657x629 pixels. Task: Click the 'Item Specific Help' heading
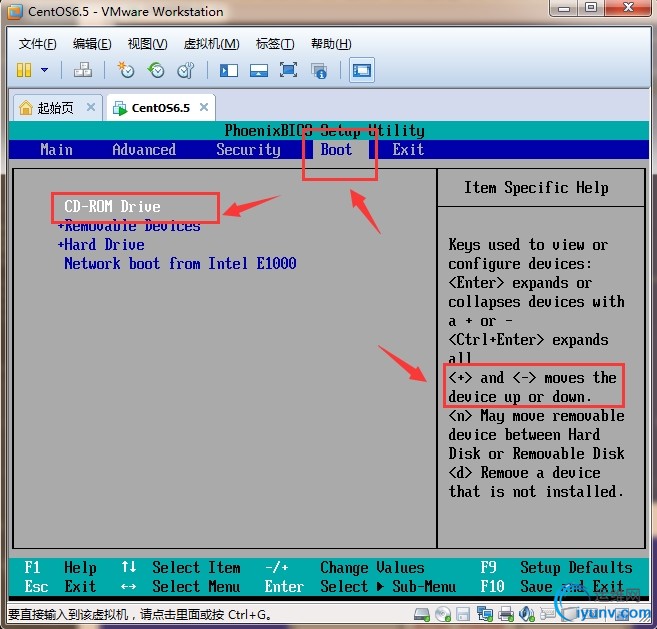pos(536,187)
